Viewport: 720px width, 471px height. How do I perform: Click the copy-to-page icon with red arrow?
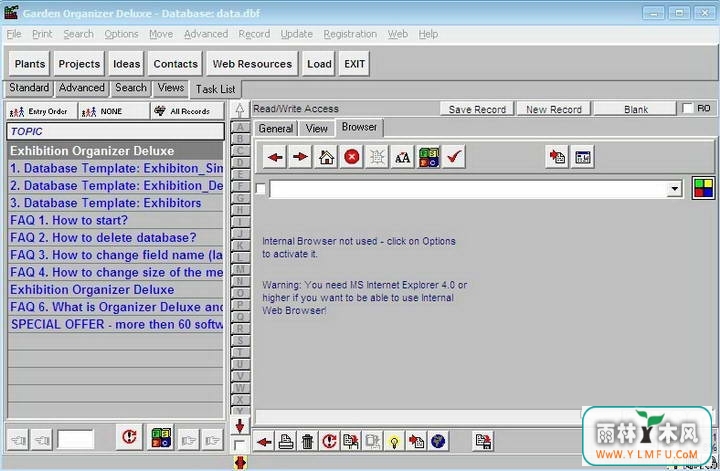tap(557, 157)
